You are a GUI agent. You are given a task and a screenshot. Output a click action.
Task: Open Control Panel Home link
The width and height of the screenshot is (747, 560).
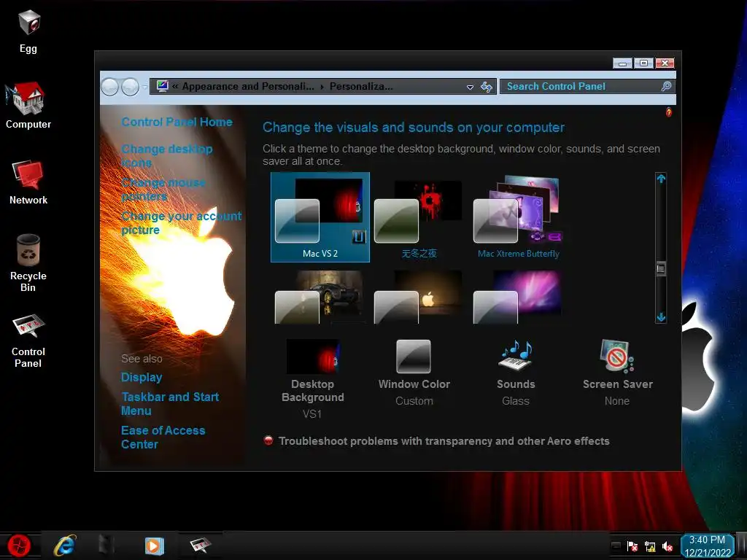[x=177, y=122]
